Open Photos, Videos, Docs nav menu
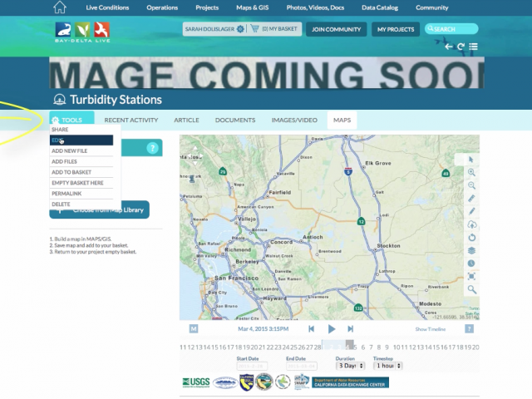Viewport: 532px width, 399px height. (315, 7)
